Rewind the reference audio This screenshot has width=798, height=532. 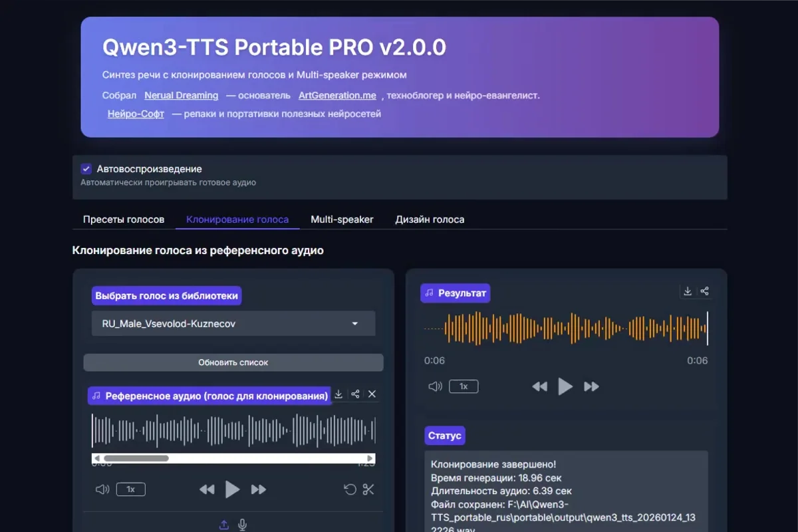click(207, 489)
